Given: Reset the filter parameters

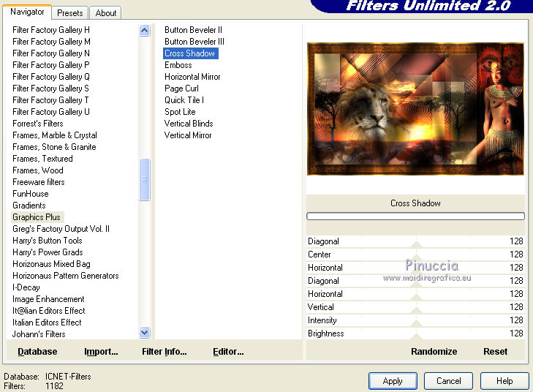Looking at the screenshot, I should coord(495,351).
